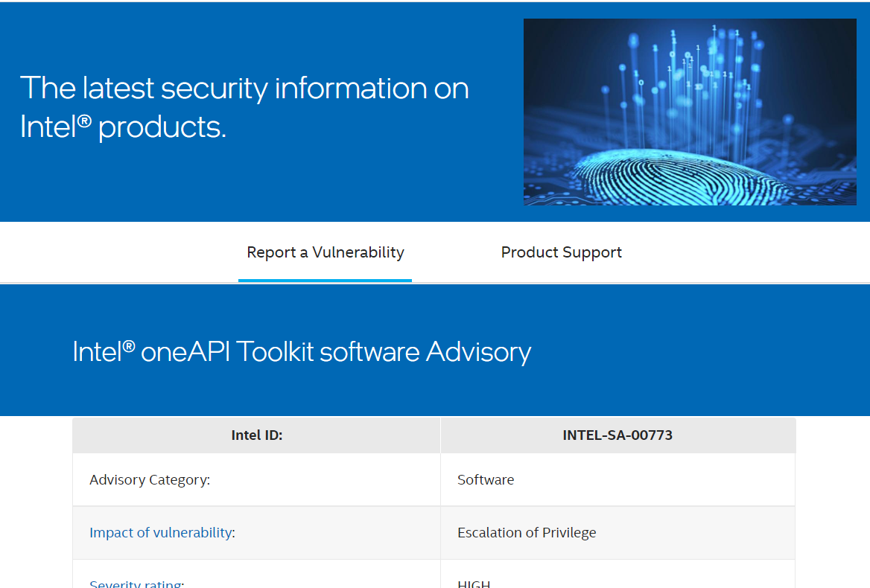Click the Severity rating table row

(x=434, y=582)
